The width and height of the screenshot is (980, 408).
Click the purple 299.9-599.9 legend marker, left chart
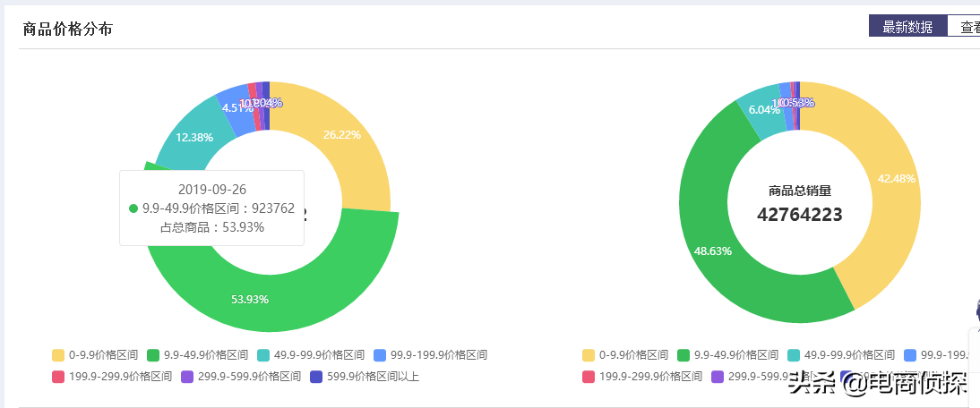[187, 377]
